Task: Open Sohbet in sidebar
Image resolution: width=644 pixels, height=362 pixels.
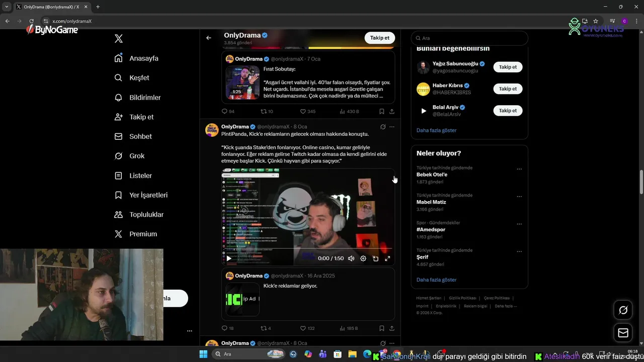Action: pyautogui.click(x=133, y=136)
